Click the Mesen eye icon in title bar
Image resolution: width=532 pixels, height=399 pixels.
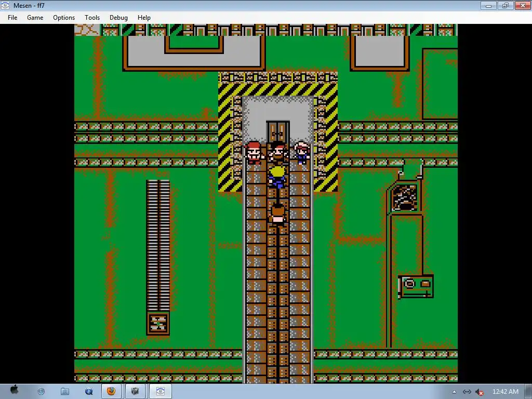pyautogui.click(x=5, y=5)
